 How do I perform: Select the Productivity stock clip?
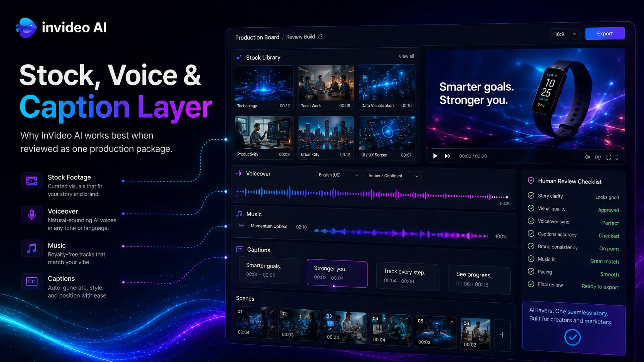click(264, 137)
